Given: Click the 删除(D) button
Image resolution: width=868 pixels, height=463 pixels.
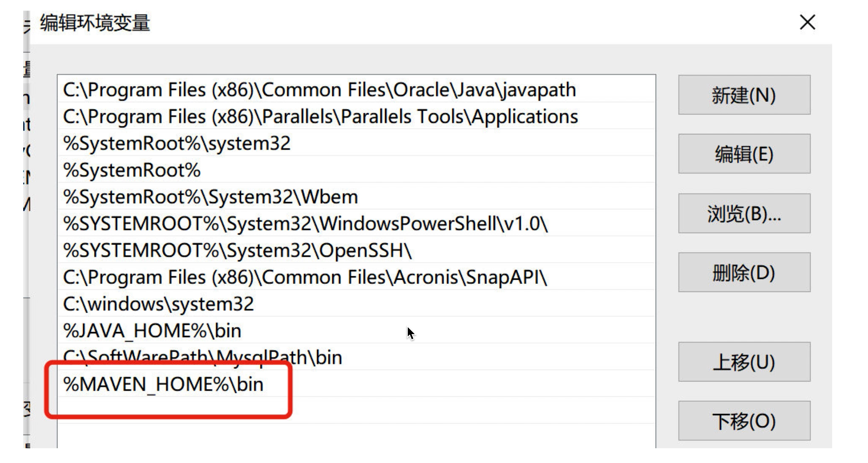Looking at the screenshot, I should pos(743,272).
